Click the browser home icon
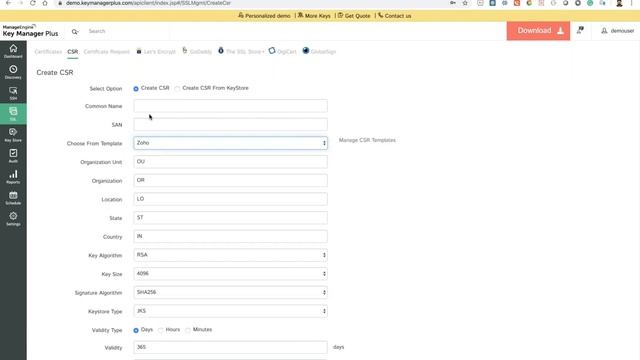Image resolution: width=640 pixels, height=360 pixels. (x=45, y=3)
